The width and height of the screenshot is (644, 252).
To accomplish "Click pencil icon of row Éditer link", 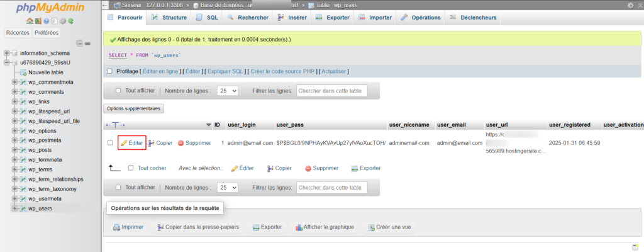I will click(124, 143).
